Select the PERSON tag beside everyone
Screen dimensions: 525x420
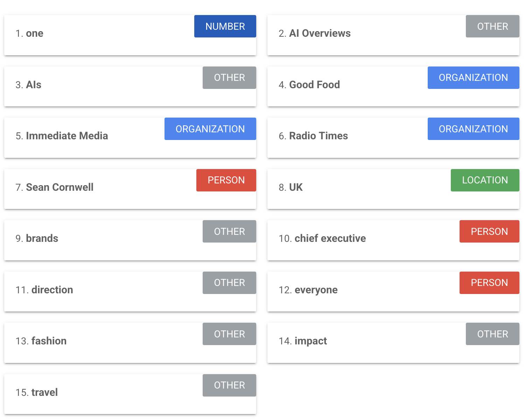[x=489, y=283]
